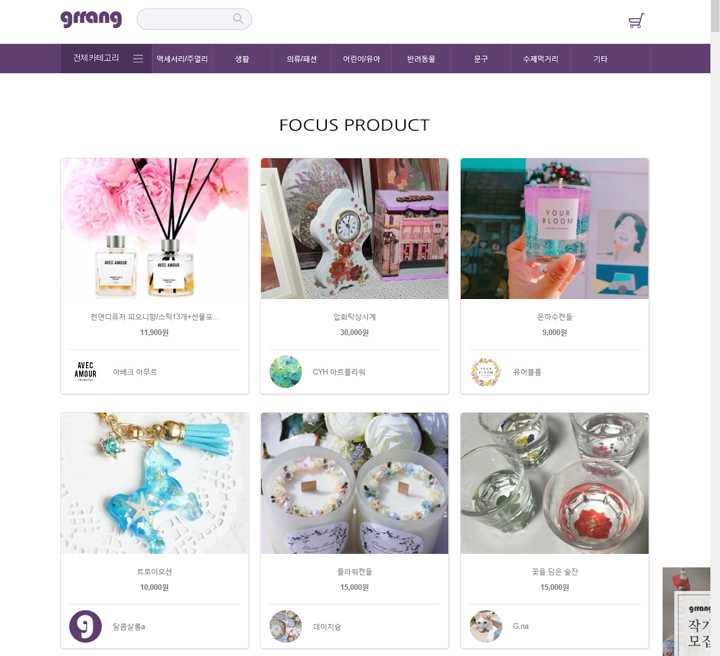Select the 반려동물 category tab
Screen dimensions: 720x656
coord(421,59)
